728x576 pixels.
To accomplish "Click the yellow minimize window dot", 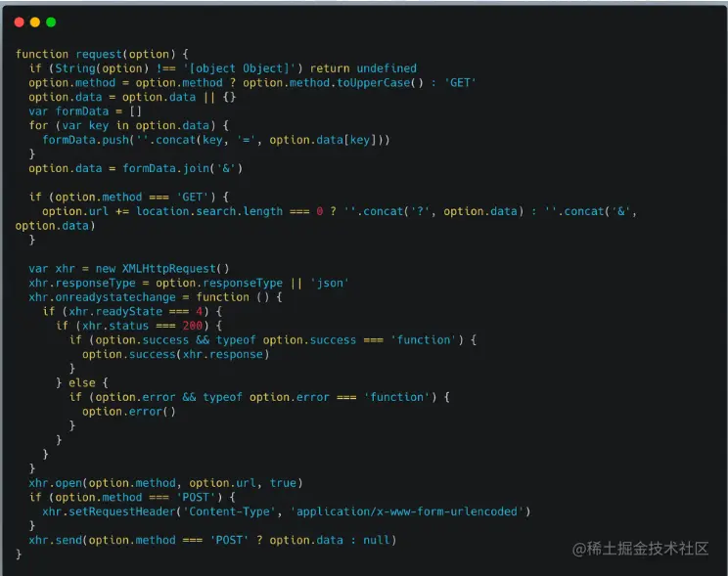I will coord(35,22).
